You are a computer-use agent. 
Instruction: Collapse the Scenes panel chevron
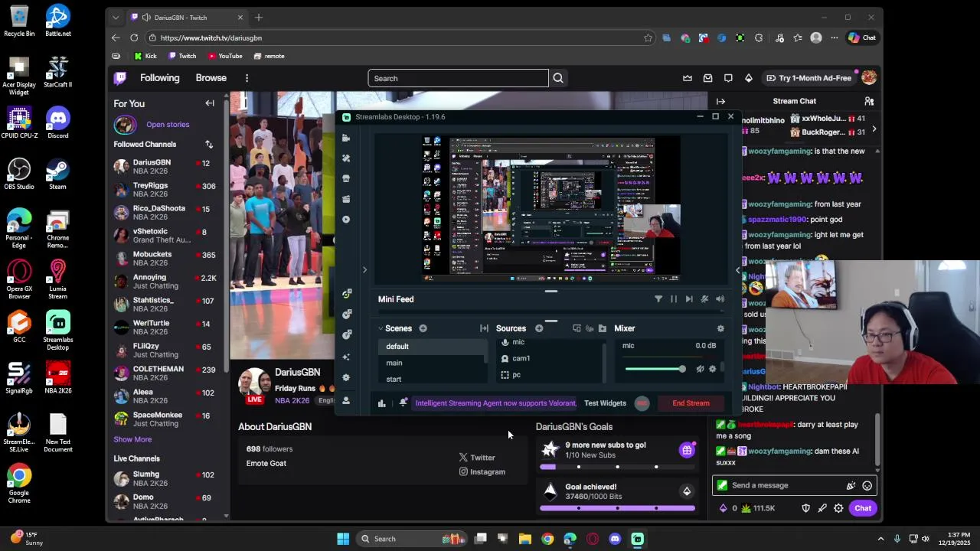pyautogui.click(x=381, y=328)
